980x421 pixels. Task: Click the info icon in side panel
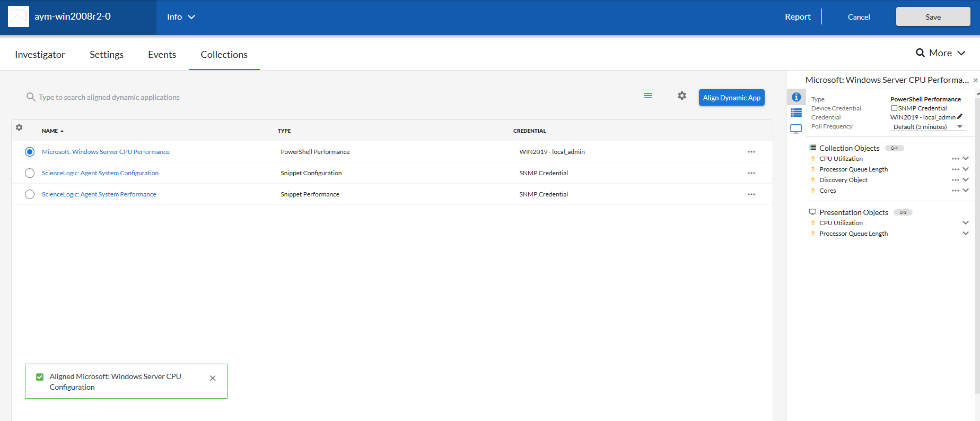[x=796, y=97]
